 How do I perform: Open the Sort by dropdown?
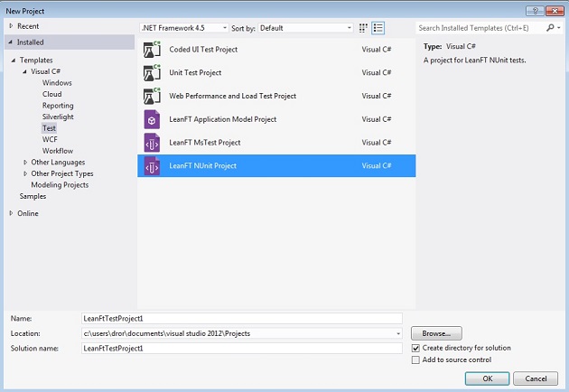click(305, 28)
